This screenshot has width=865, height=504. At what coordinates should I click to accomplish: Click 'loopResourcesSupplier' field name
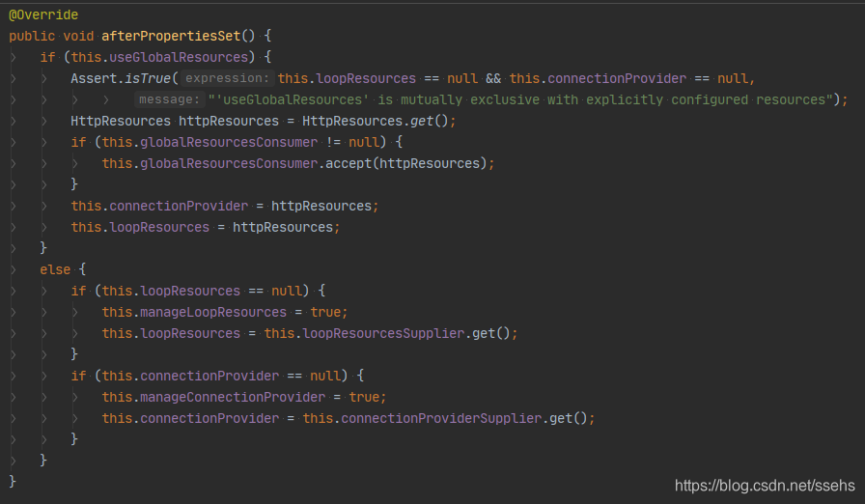[x=384, y=333]
